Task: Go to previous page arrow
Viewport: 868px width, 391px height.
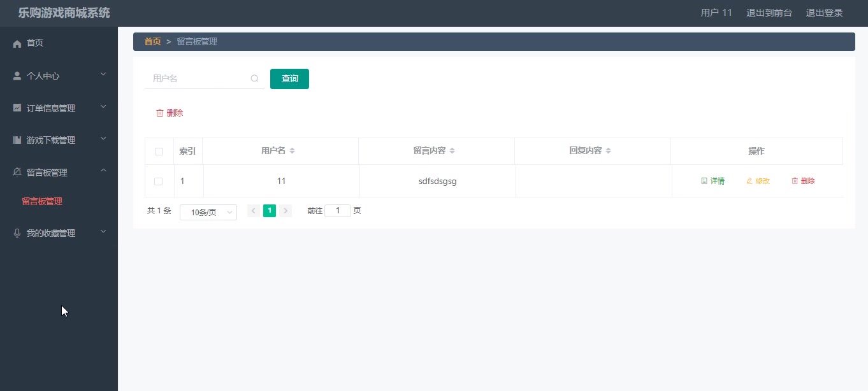Action: (253, 211)
